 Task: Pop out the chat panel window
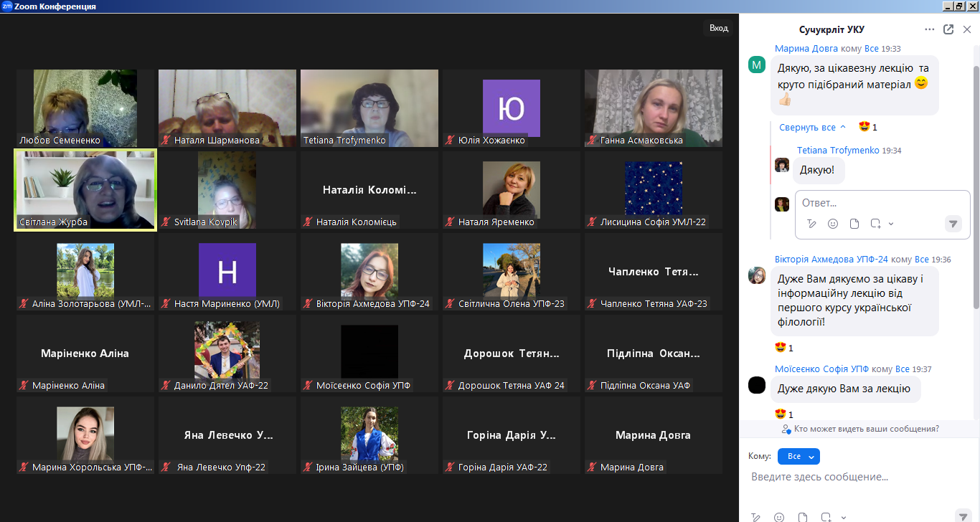pos(948,29)
